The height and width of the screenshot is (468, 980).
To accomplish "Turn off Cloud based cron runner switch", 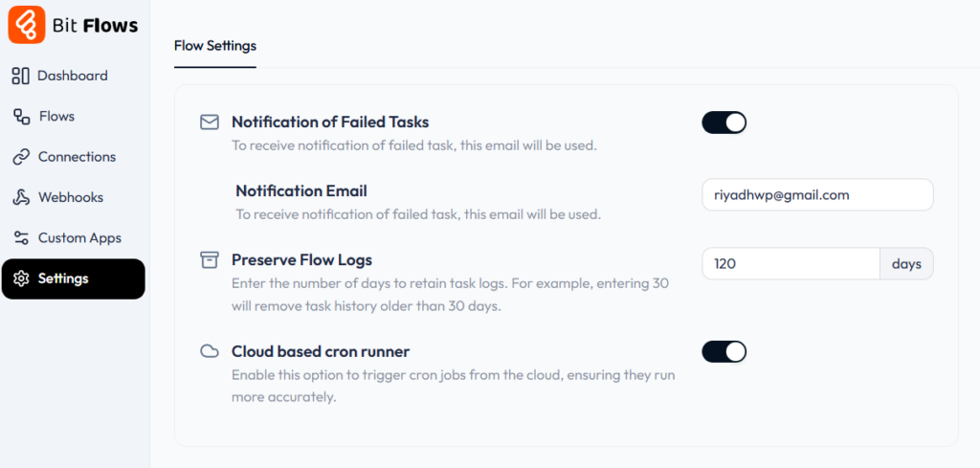I will tap(724, 351).
